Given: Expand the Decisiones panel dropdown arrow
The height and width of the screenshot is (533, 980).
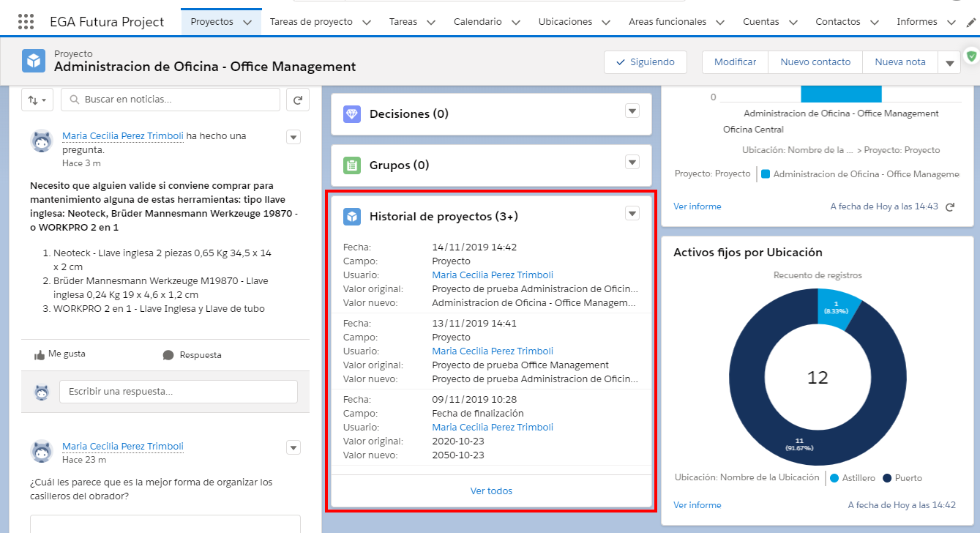Looking at the screenshot, I should tap(632, 111).
